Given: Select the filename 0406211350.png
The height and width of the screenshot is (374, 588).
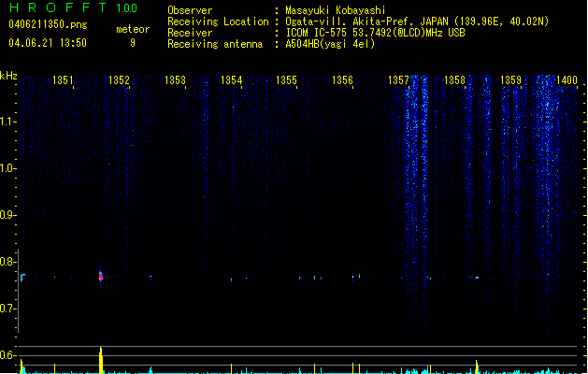Looking at the screenshot, I should (x=48, y=24).
